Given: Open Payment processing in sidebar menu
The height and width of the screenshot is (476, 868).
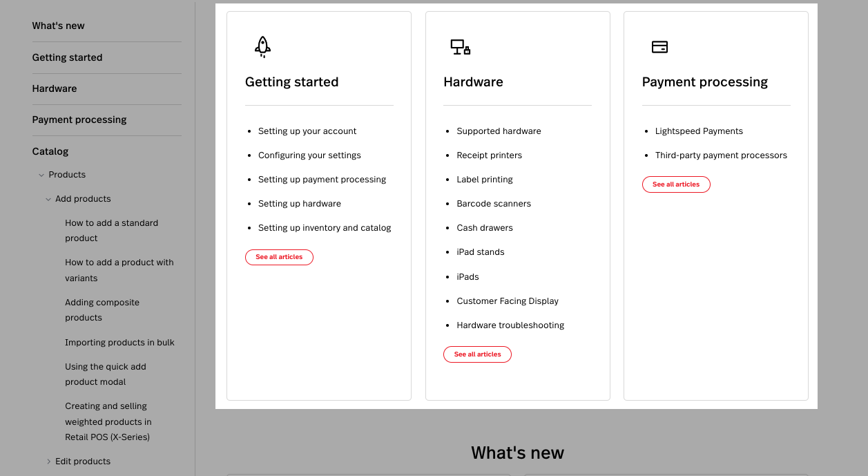Looking at the screenshot, I should 79,120.
